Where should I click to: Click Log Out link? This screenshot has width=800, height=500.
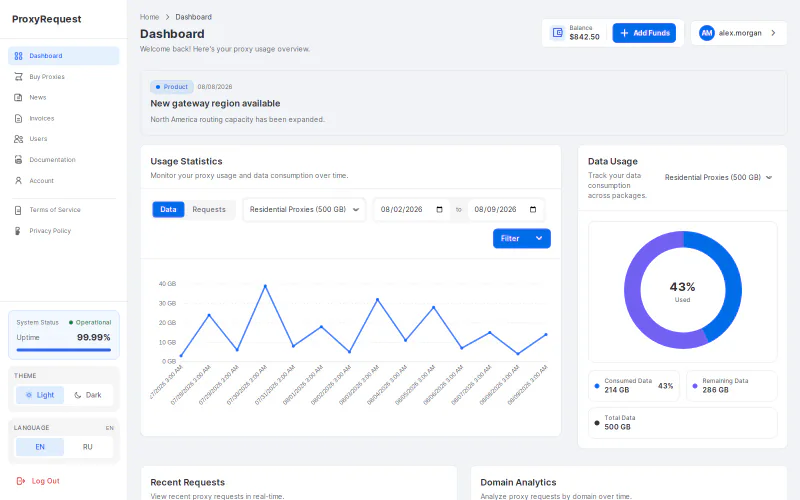pos(38,481)
